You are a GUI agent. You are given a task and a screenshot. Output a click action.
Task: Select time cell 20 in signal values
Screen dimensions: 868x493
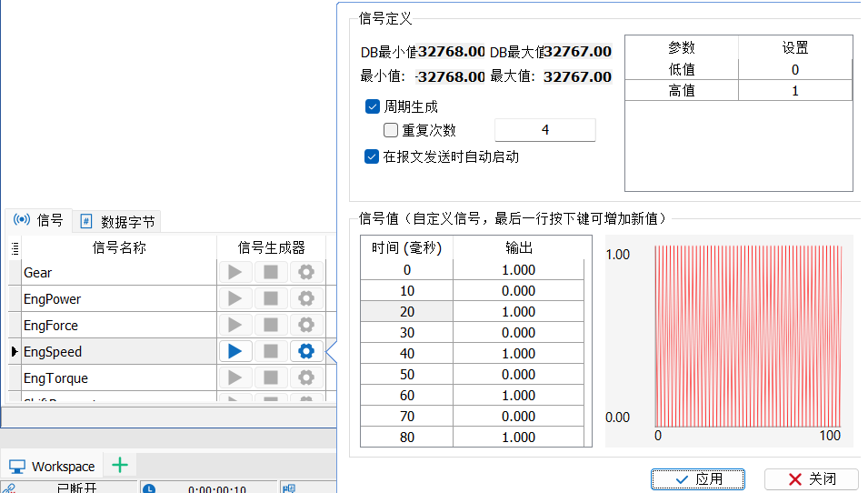click(x=407, y=312)
